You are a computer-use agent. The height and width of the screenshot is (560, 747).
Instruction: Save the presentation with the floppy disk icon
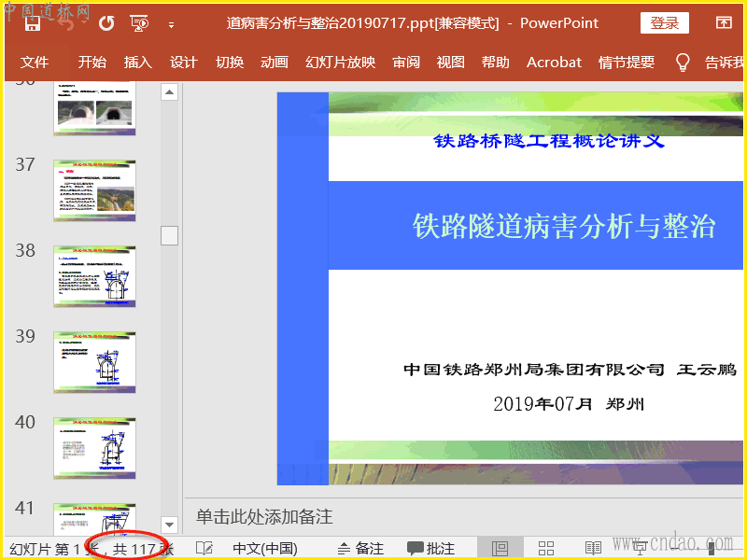32,23
